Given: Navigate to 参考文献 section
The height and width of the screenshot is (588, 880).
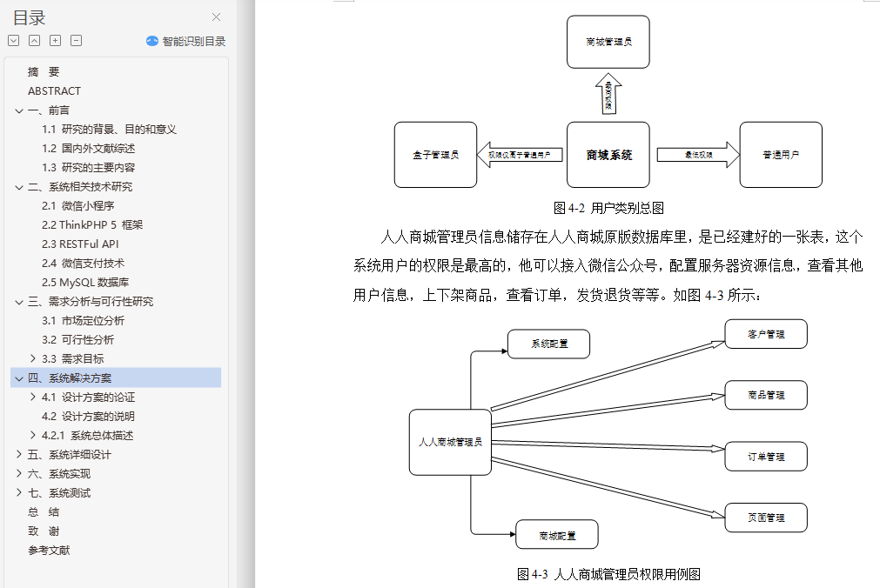Looking at the screenshot, I should coord(49,551).
